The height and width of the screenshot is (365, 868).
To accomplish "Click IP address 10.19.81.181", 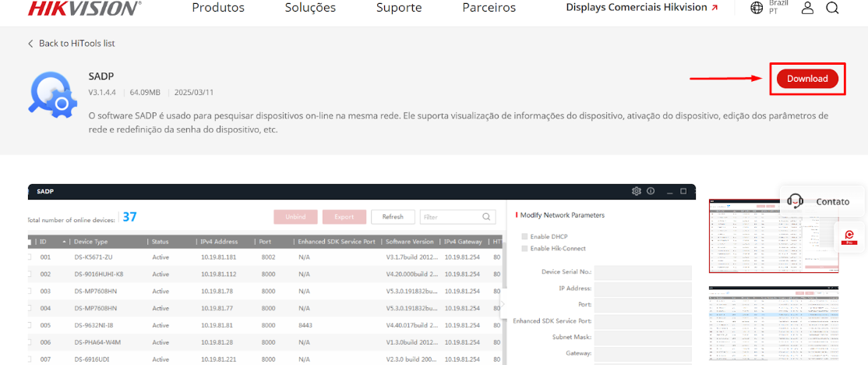I will [219, 257].
